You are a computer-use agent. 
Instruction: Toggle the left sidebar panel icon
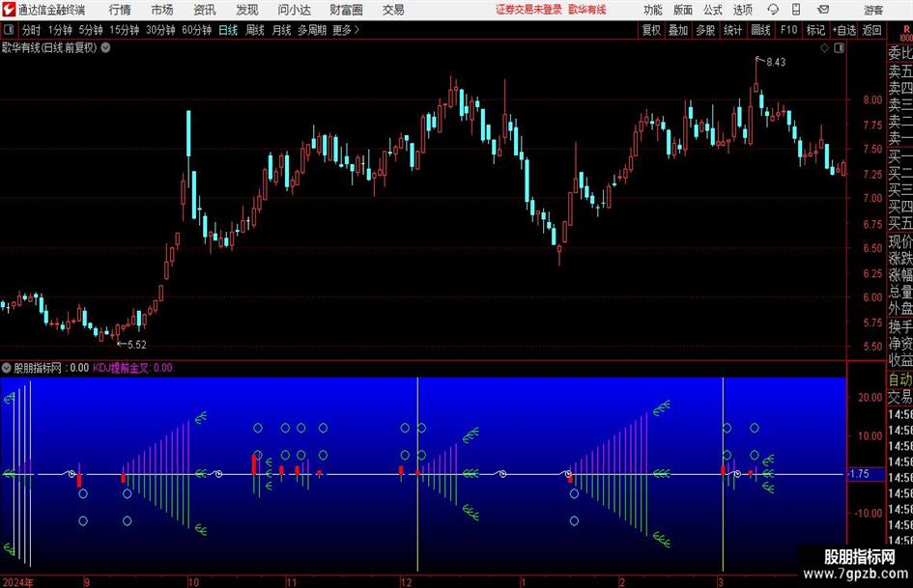pyautogui.click(x=9, y=30)
